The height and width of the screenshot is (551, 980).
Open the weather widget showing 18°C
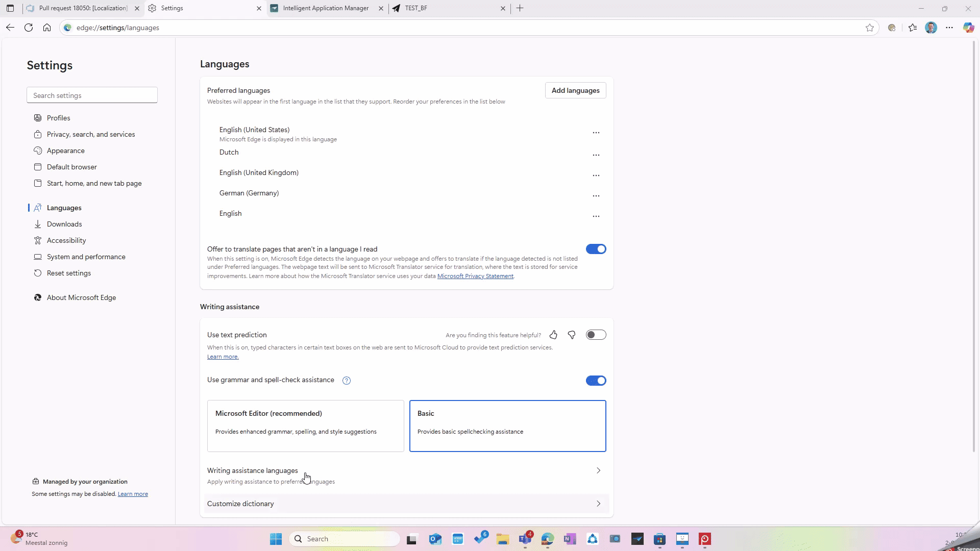(39, 539)
